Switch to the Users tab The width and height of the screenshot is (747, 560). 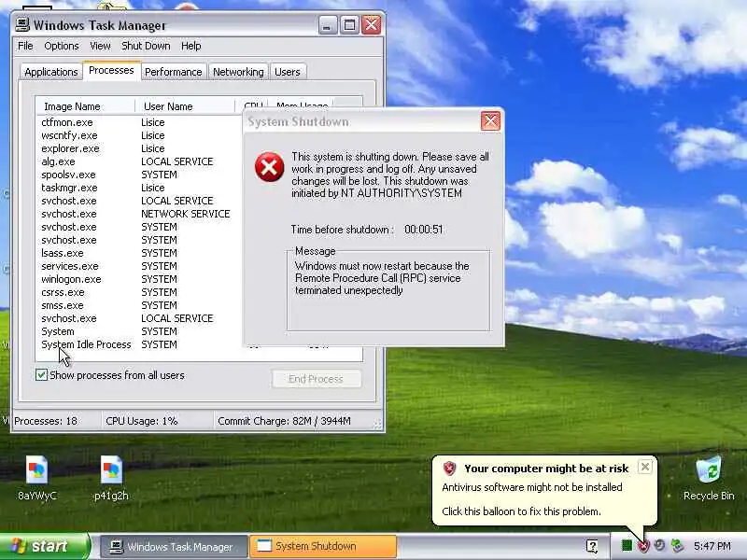pyautogui.click(x=288, y=72)
